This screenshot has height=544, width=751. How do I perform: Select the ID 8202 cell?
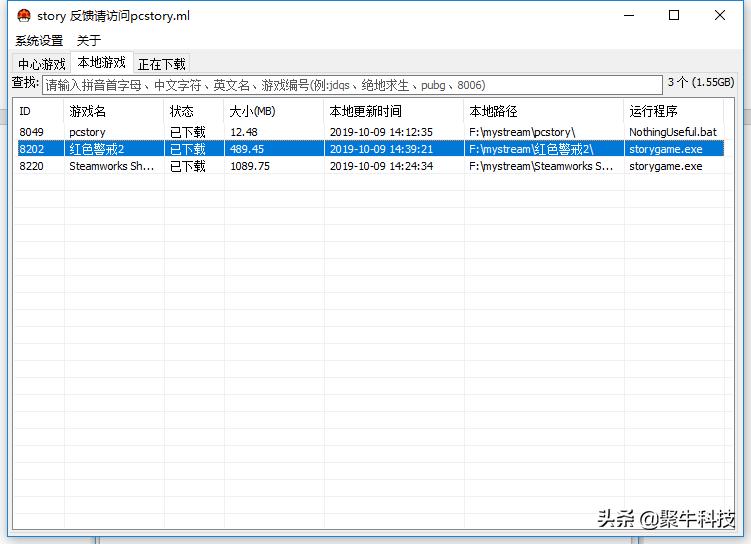click(32, 149)
